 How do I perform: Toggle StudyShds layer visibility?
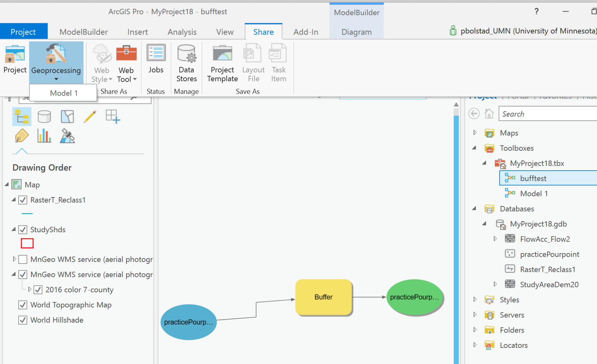pos(23,230)
